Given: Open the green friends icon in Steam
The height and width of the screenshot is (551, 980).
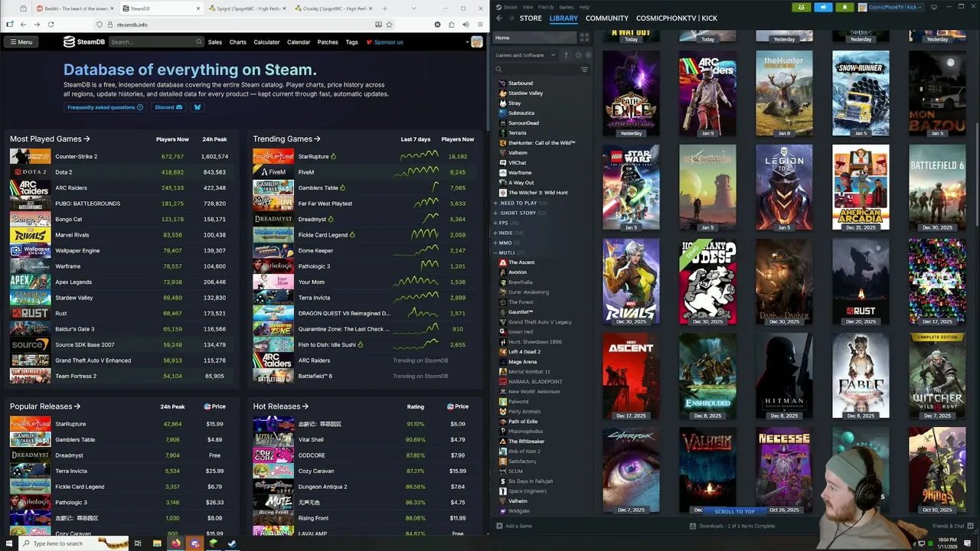Looking at the screenshot, I should tap(802, 7).
